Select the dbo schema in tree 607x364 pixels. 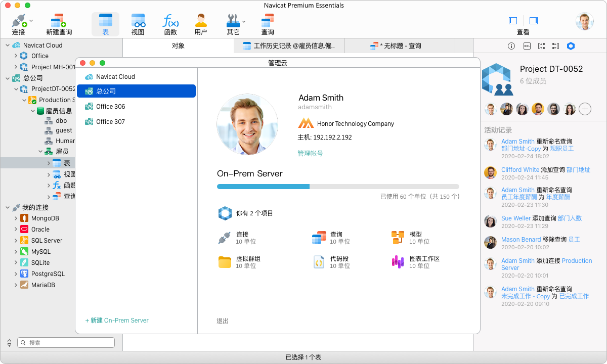[61, 121]
